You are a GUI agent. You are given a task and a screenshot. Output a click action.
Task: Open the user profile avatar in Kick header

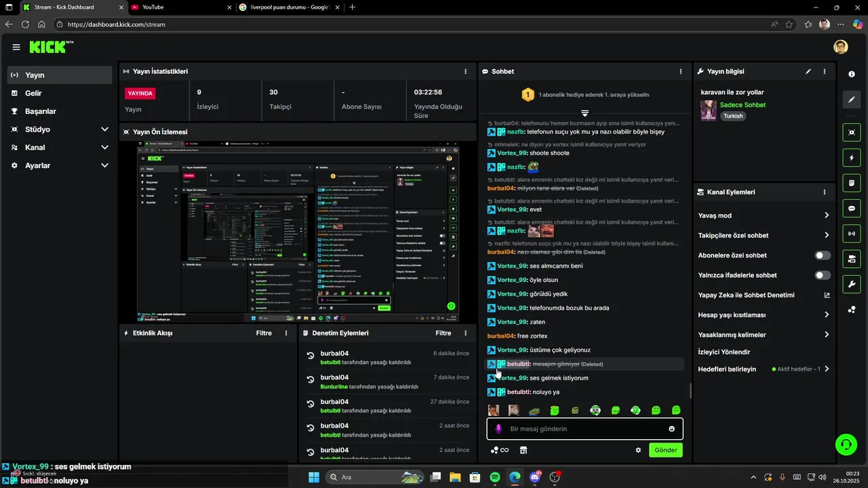[841, 47]
